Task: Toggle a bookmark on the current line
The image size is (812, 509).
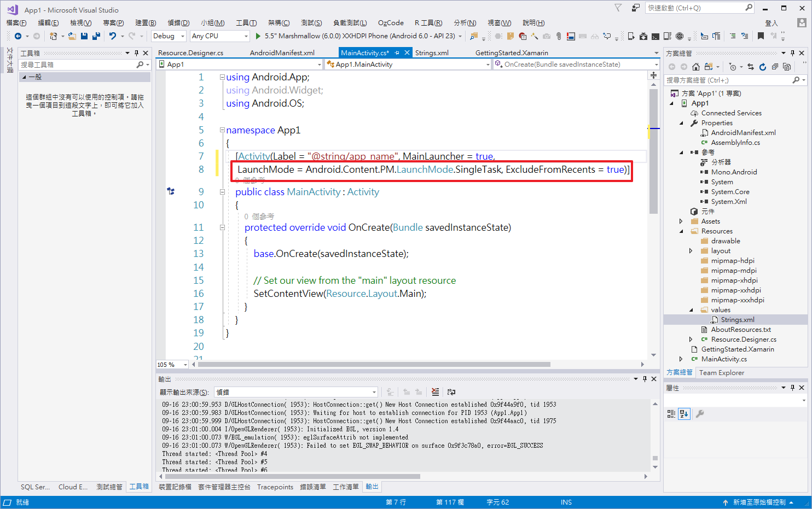Action: (x=761, y=36)
